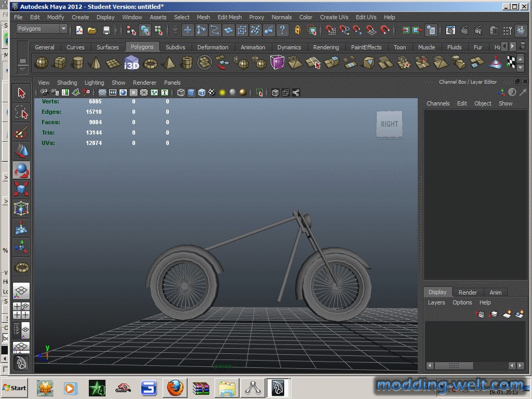The height and width of the screenshot is (399, 532).
Task: Toggle the viewport grid icon
Action: [102, 92]
